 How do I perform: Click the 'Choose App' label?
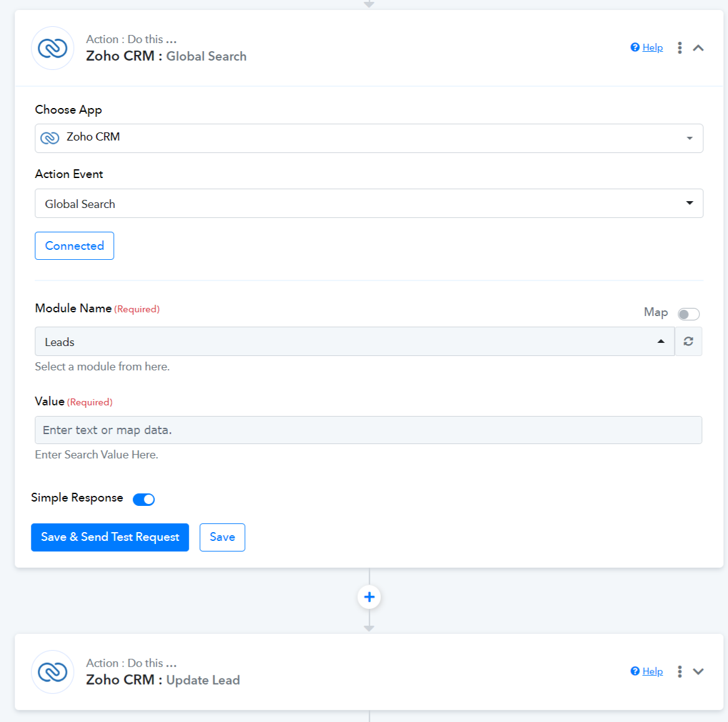[68, 110]
